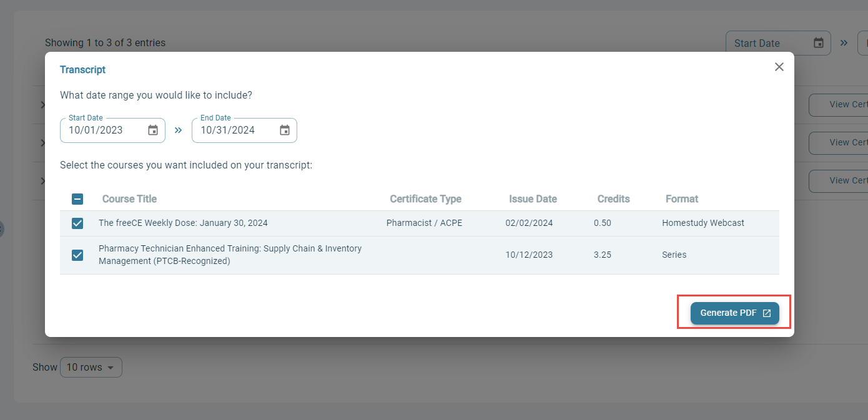The height and width of the screenshot is (420, 868).
Task: Expand the bottom entry row behind the dialog
Action: 42,181
